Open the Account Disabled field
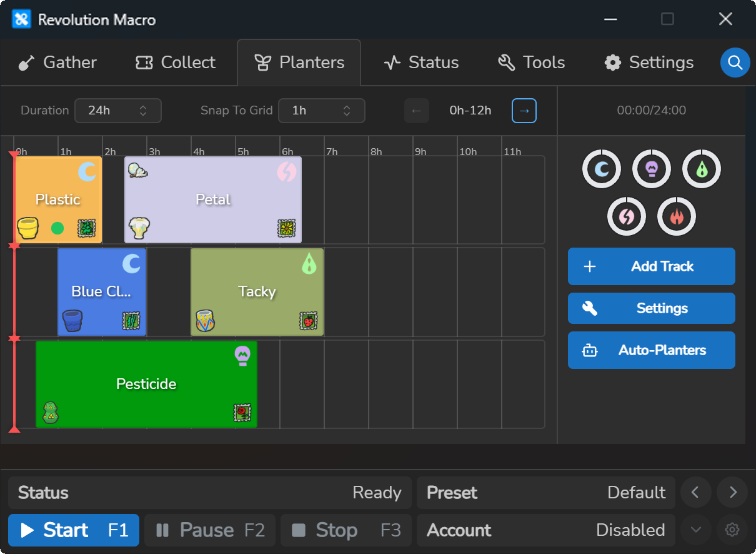Viewport: 756px width, 554px height. pyautogui.click(x=546, y=530)
